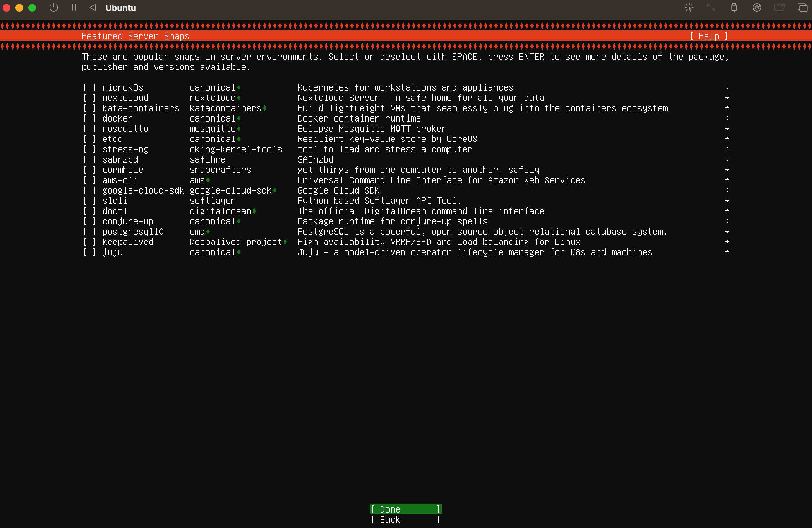Click the capture input spinner icon
This screenshot has height=528, width=812.
click(x=689, y=7)
